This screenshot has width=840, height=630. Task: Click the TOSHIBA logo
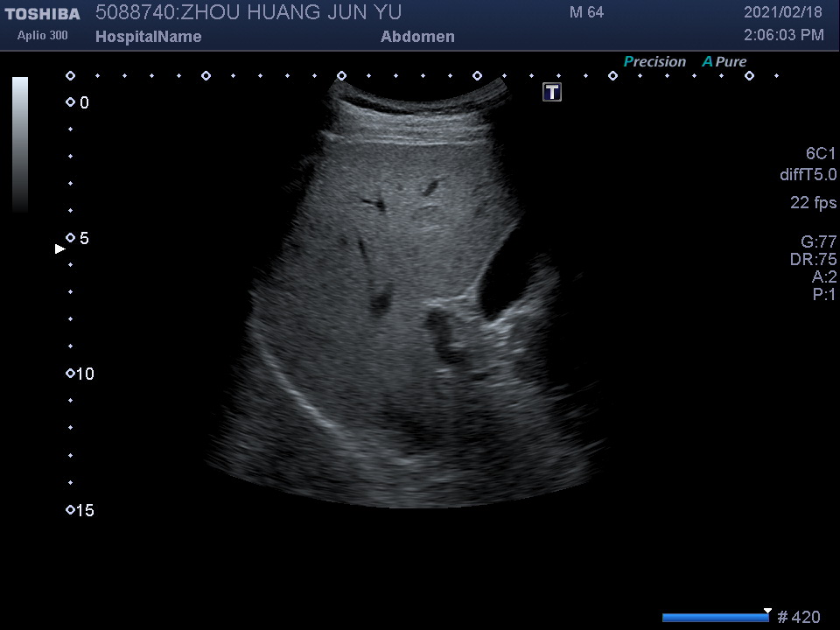pyautogui.click(x=42, y=13)
